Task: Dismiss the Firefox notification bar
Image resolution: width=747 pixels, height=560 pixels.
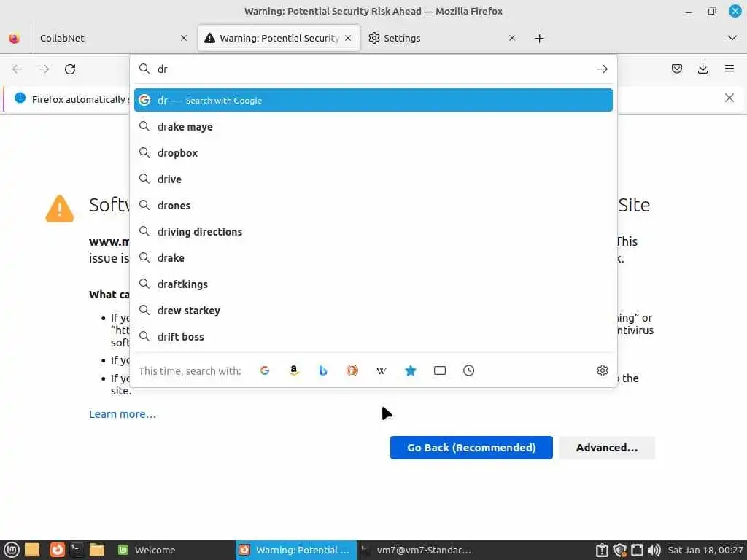Action: (x=729, y=98)
